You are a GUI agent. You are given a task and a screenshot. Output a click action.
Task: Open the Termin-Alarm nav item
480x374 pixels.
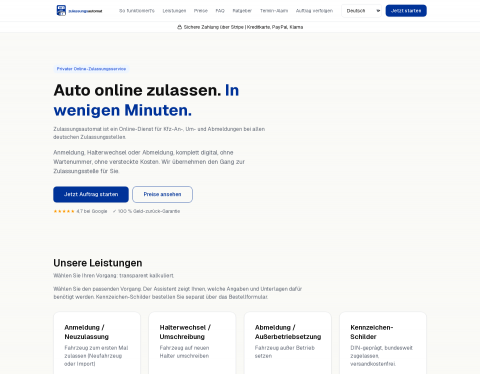[x=274, y=11]
